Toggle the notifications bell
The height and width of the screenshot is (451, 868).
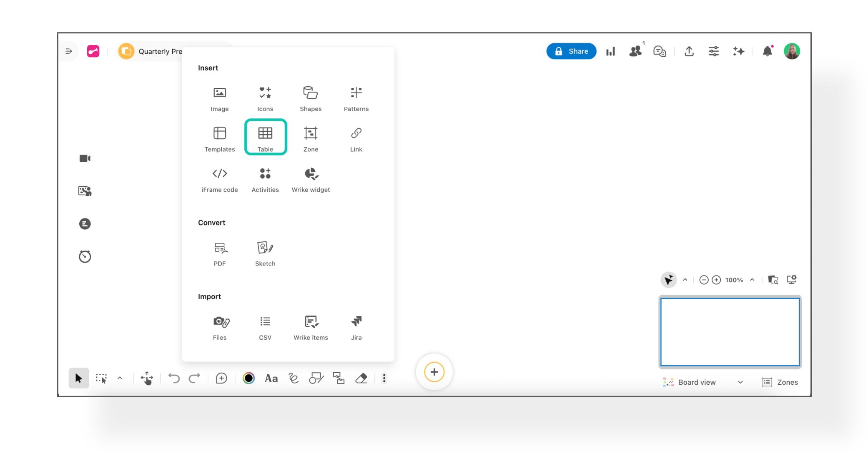click(x=767, y=51)
